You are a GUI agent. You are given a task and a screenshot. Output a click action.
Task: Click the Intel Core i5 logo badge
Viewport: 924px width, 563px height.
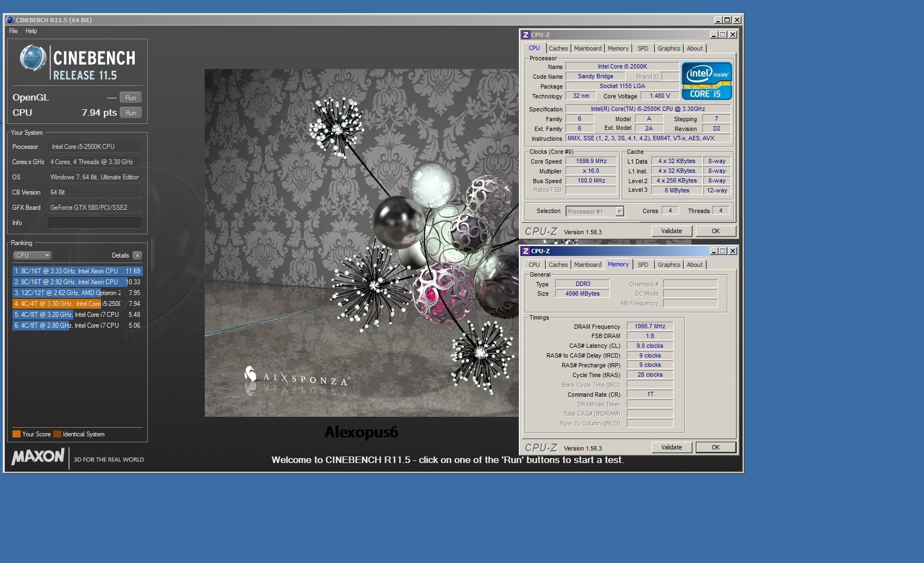pos(707,82)
